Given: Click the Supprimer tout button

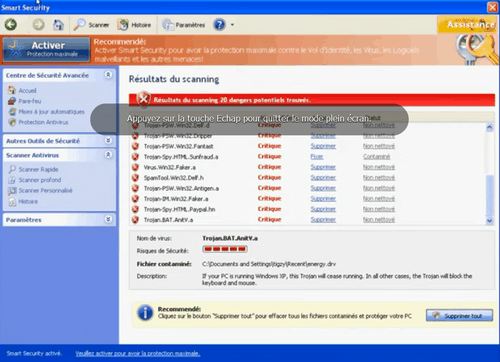Looking at the screenshot, I should tap(459, 315).
